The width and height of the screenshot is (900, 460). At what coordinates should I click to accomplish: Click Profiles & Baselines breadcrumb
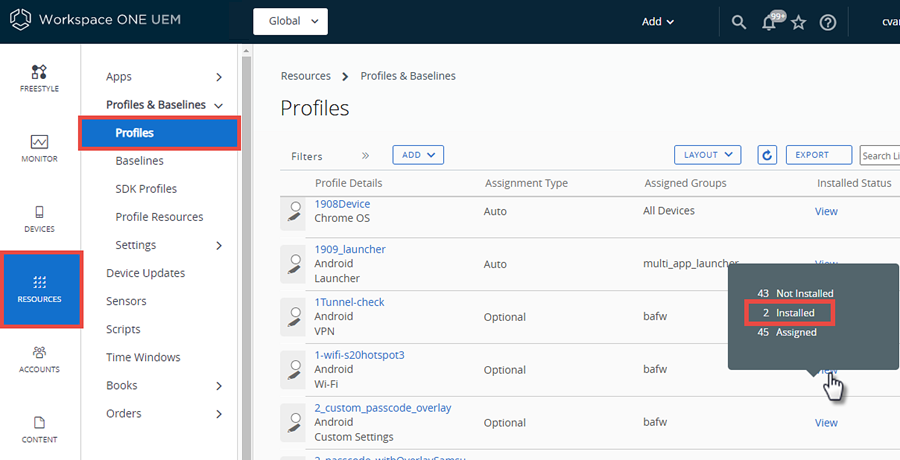[x=408, y=76]
